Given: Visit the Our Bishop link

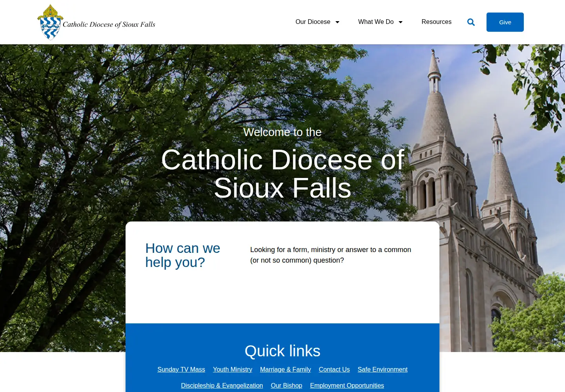Looking at the screenshot, I should 286,385.
